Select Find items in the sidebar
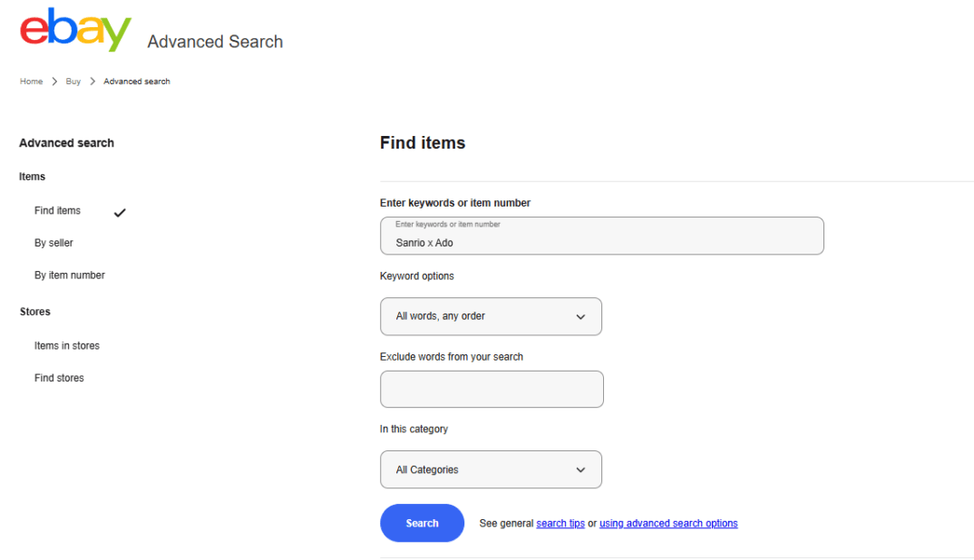Viewport: 974px width, 560px height. click(57, 210)
